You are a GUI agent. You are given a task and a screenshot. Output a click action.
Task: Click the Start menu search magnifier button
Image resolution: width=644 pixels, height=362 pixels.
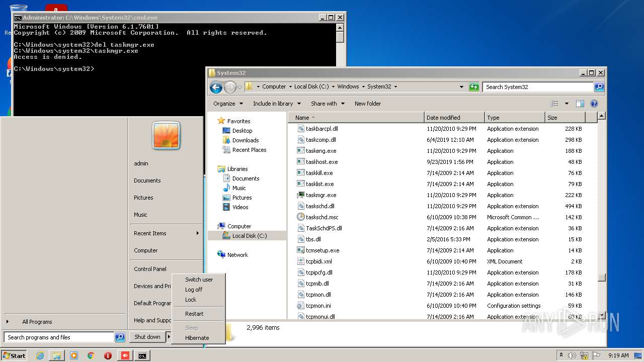(120, 337)
